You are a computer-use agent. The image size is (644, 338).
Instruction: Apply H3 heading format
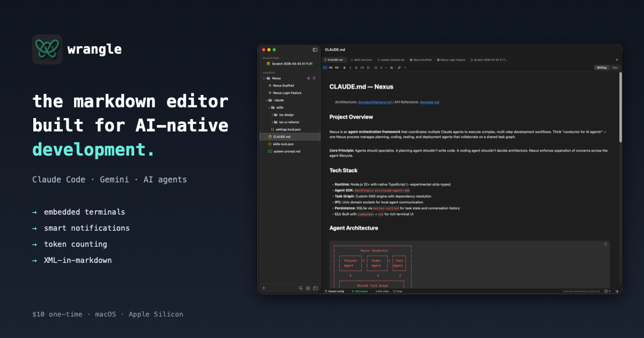coord(336,68)
